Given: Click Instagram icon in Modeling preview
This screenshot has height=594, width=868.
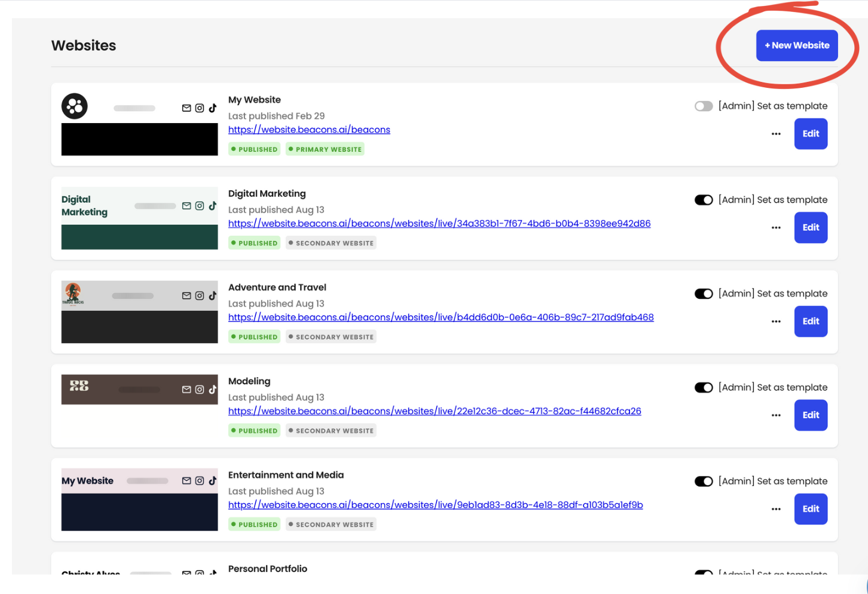Looking at the screenshot, I should coord(200,390).
